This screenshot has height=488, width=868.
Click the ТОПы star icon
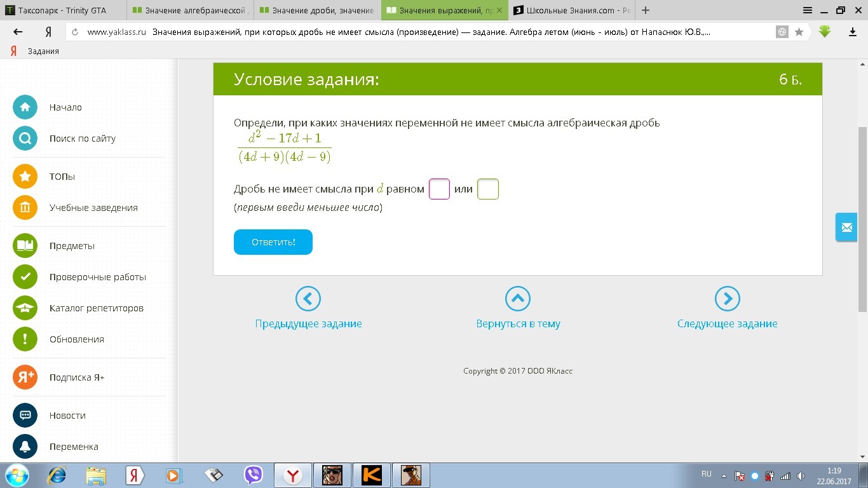[x=25, y=177]
